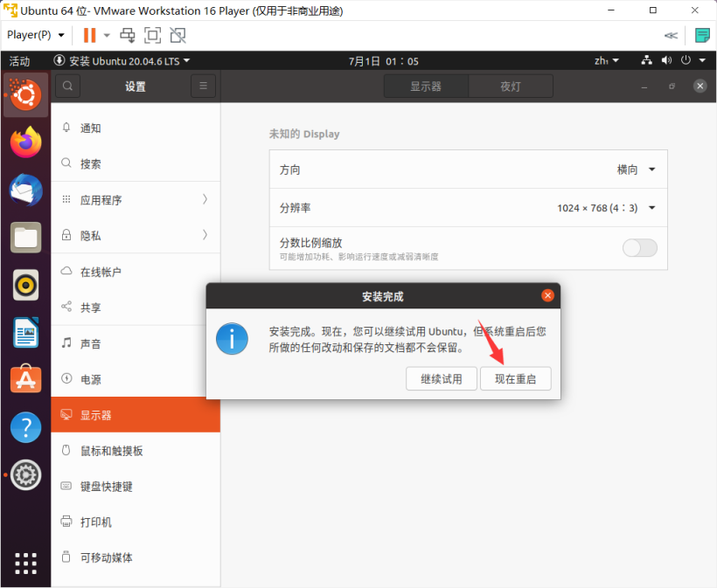This screenshot has width=717, height=588.
Task: Open the resolution dropdown 1024 × 768
Action: click(x=606, y=208)
